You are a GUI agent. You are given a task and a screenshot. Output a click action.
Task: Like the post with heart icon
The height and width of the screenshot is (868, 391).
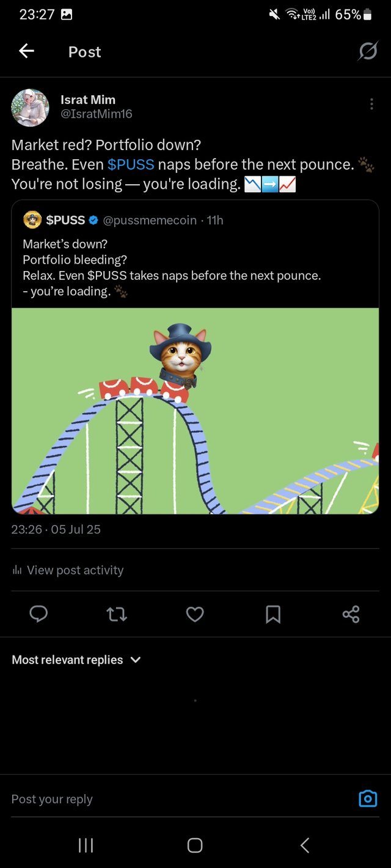195,614
